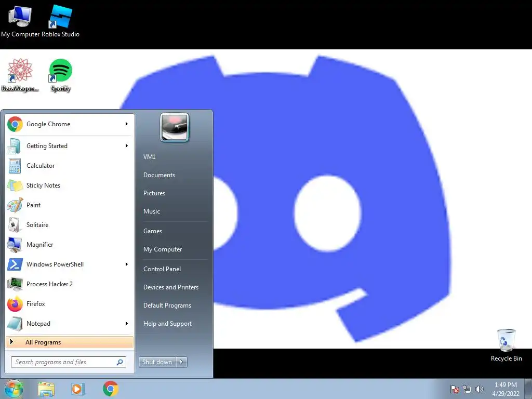Screen dimensions: 532x399
Task: Expand Google Chrome jump list arrow
Action: click(127, 124)
